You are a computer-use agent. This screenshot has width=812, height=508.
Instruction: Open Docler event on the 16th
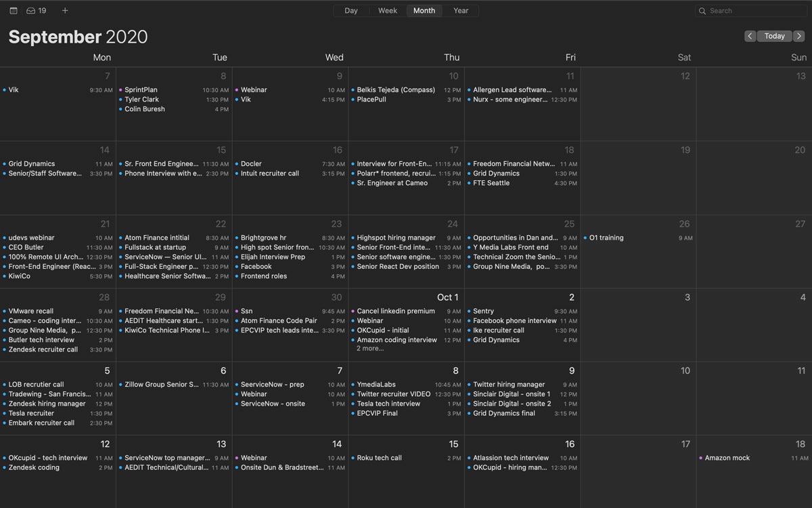[290, 164]
